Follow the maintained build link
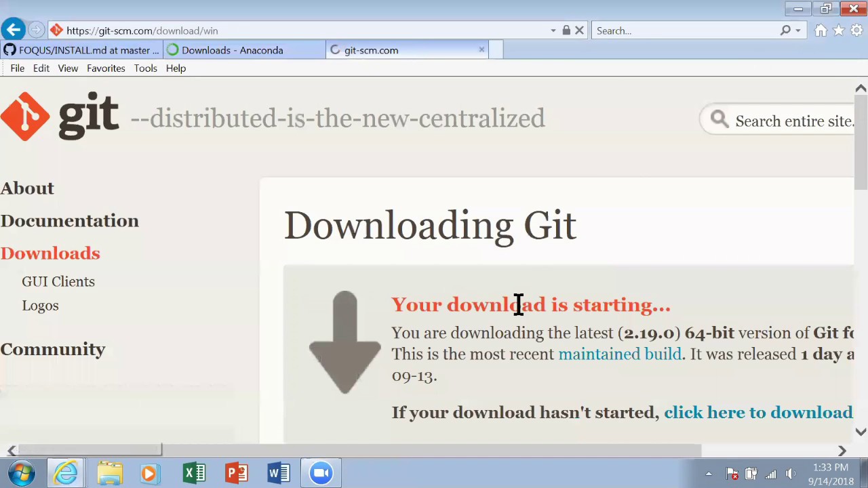Viewport: 868px width, 488px height. 620,354
